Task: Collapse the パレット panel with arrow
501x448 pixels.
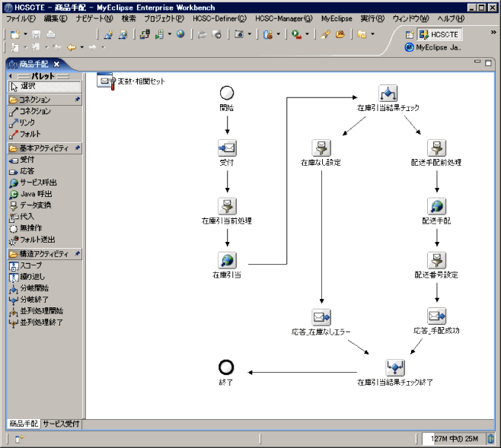Action: pos(11,76)
